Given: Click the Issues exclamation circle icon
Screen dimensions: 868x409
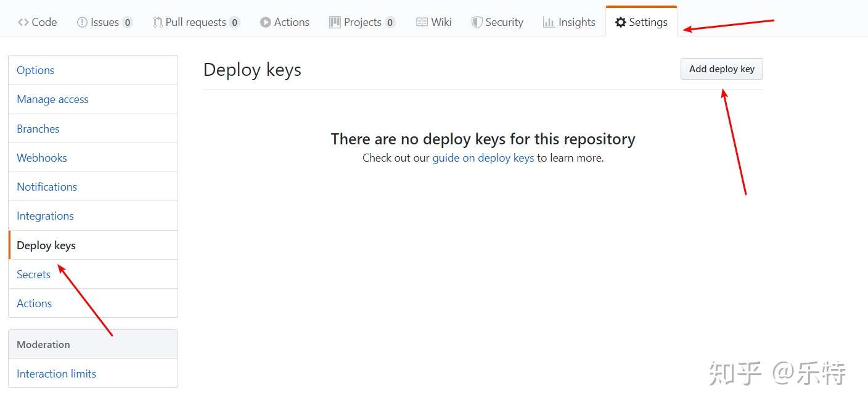Looking at the screenshot, I should tap(82, 22).
